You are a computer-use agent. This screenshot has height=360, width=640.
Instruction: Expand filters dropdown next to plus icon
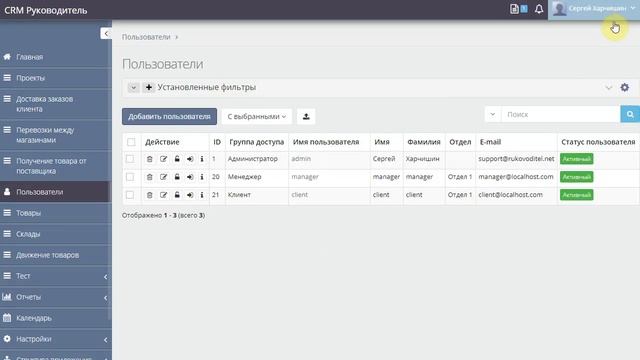click(133, 87)
